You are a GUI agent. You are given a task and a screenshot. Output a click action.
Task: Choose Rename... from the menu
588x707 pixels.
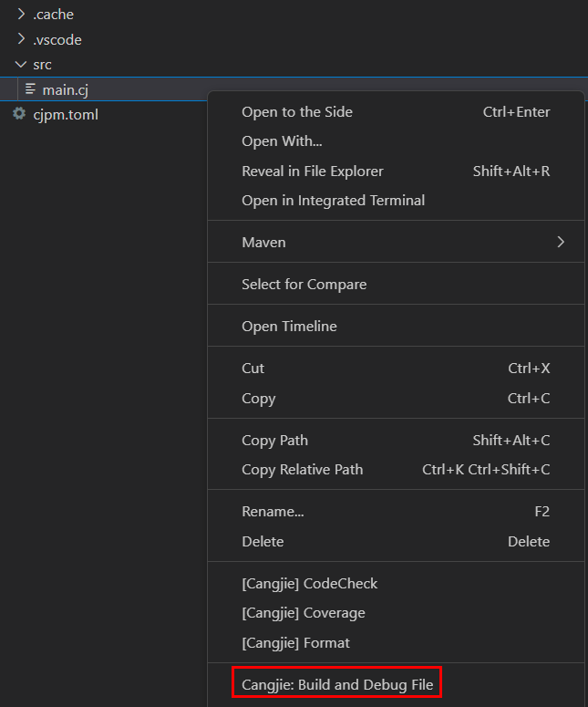(x=273, y=512)
